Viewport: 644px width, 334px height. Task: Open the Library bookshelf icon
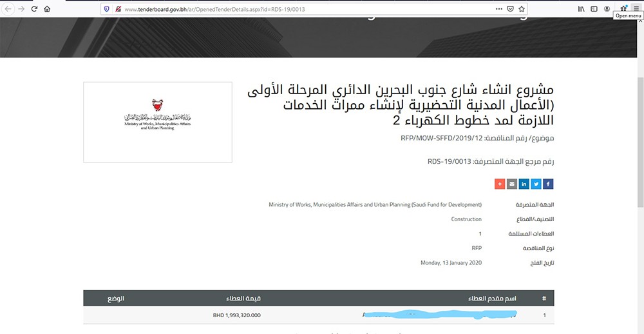pyautogui.click(x=581, y=8)
